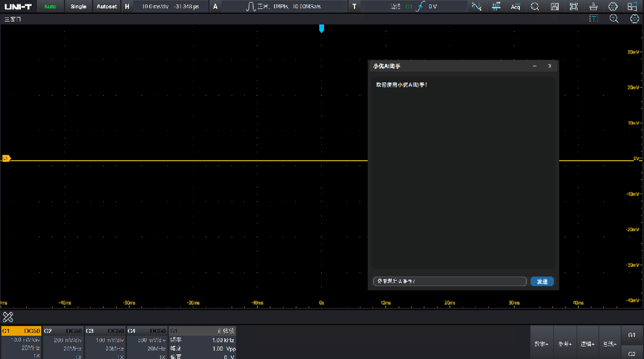Screen dimensions: 644x359
Task: Click the zoom-in magnifier in window bar
Action: pyautogui.click(x=614, y=19)
